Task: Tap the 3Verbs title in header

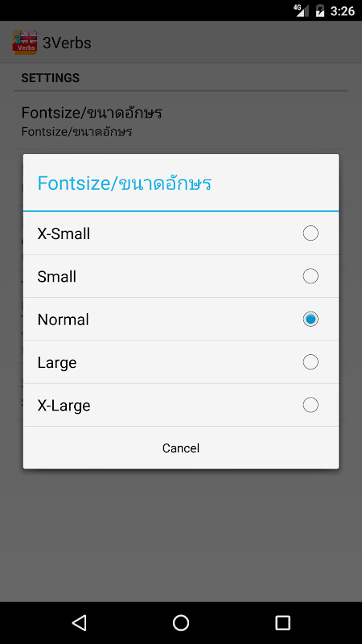Action: click(x=67, y=43)
